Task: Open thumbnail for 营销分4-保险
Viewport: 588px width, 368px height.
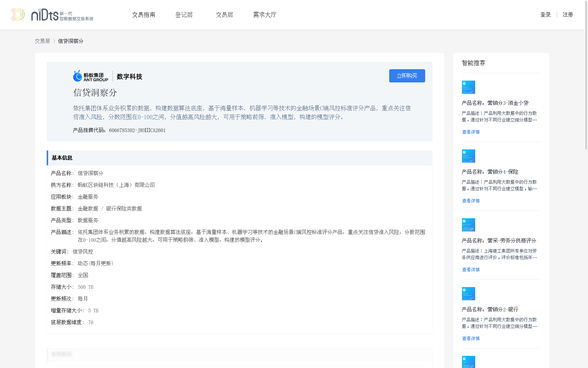Action: [469, 156]
